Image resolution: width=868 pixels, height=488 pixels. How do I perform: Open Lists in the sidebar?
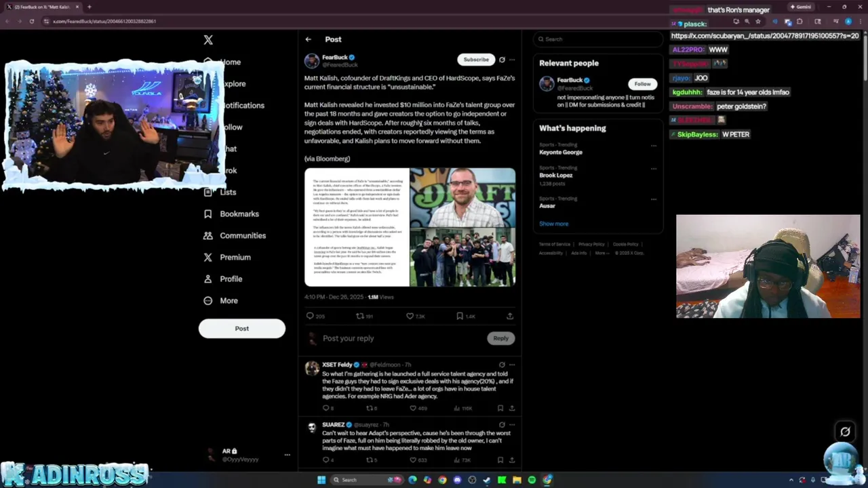(220, 192)
